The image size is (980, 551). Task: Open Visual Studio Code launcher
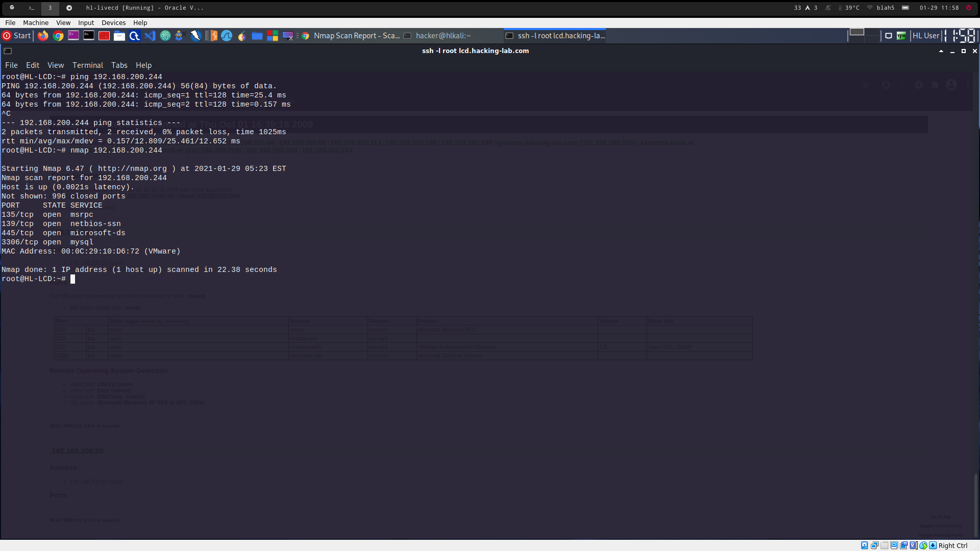(x=150, y=36)
